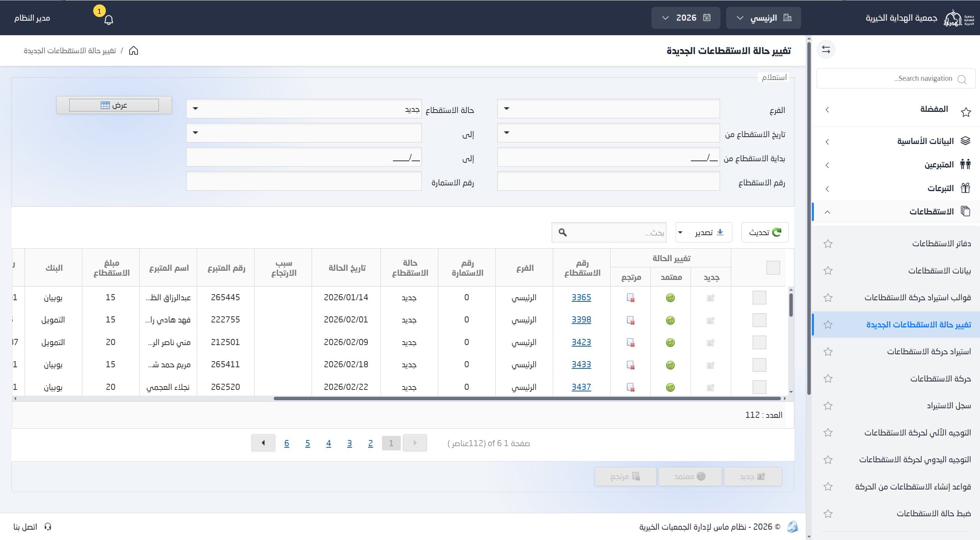Favorite star for ضبط حالة الاستقطاعات
The width and height of the screenshot is (980, 540).
pos(828,514)
